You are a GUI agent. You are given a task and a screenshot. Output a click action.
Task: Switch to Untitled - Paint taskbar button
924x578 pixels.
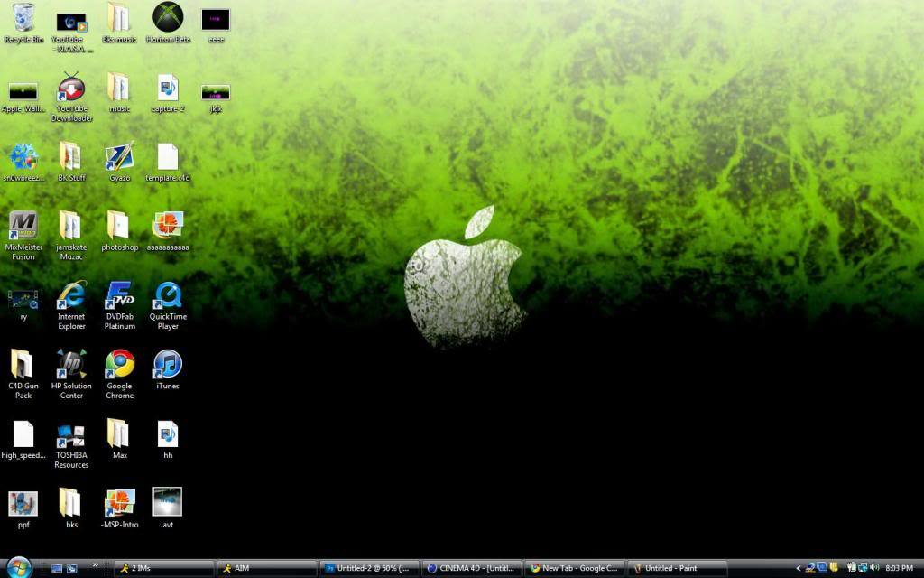tap(677, 568)
